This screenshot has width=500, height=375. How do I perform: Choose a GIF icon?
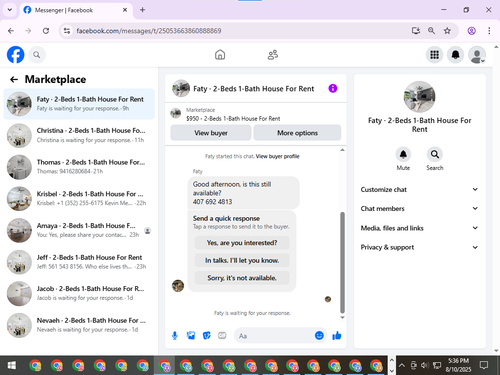222,336
